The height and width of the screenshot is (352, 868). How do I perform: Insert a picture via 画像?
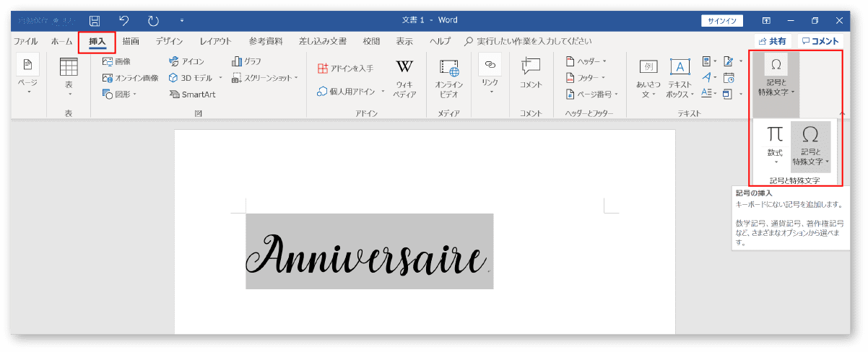[x=116, y=61]
